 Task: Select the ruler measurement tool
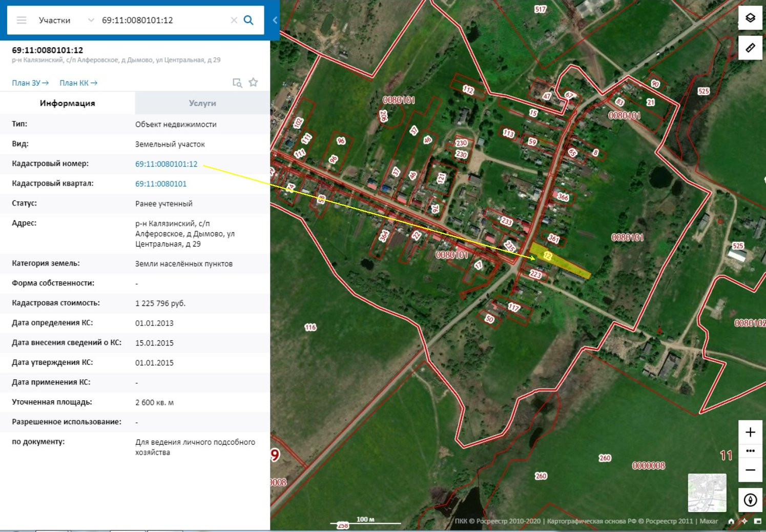pos(750,48)
